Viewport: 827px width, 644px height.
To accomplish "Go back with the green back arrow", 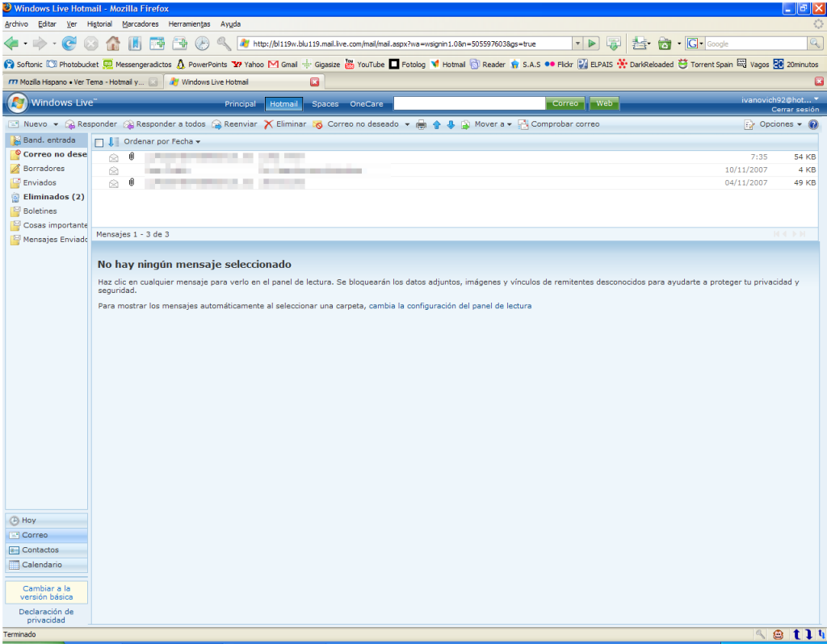I will [11, 44].
